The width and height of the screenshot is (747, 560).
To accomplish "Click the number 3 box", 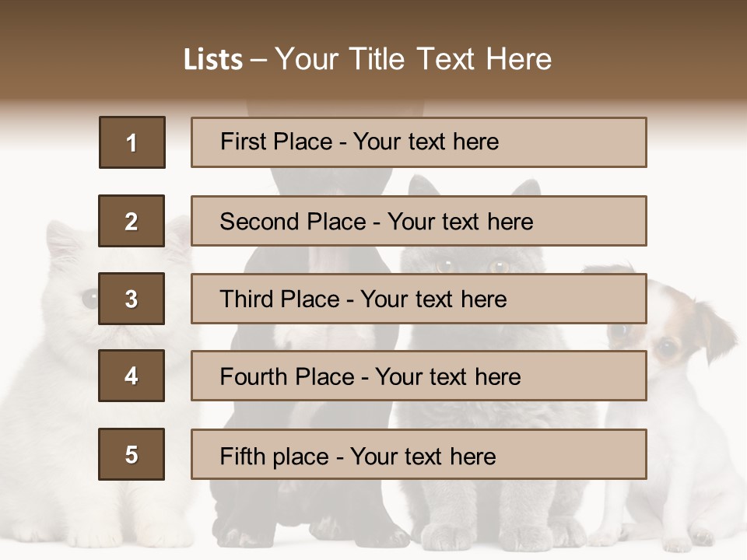I will 132,299.
